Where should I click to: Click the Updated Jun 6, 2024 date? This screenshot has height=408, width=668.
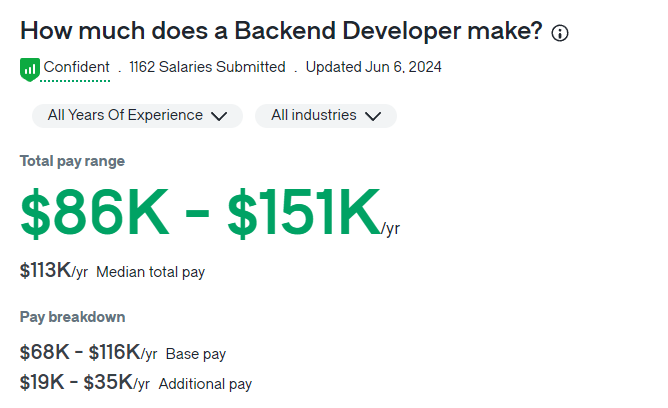pyautogui.click(x=373, y=68)
